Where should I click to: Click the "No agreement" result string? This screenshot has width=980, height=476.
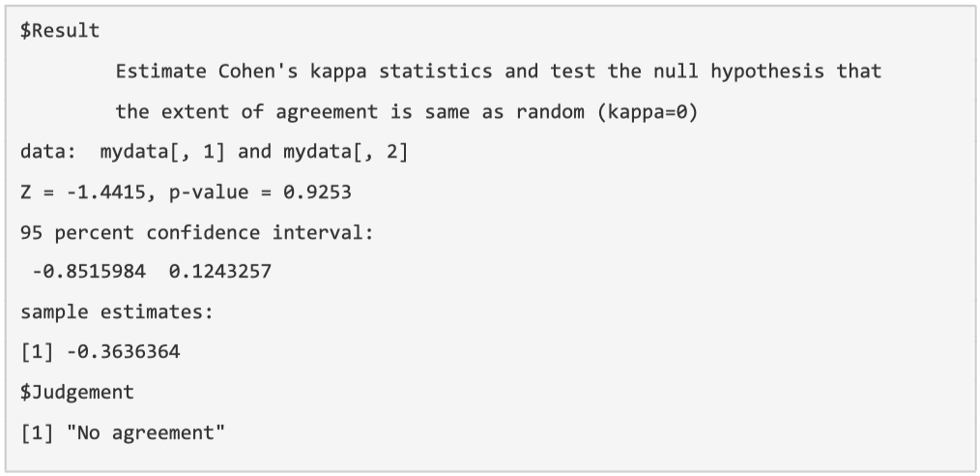(x=145, y=432)
